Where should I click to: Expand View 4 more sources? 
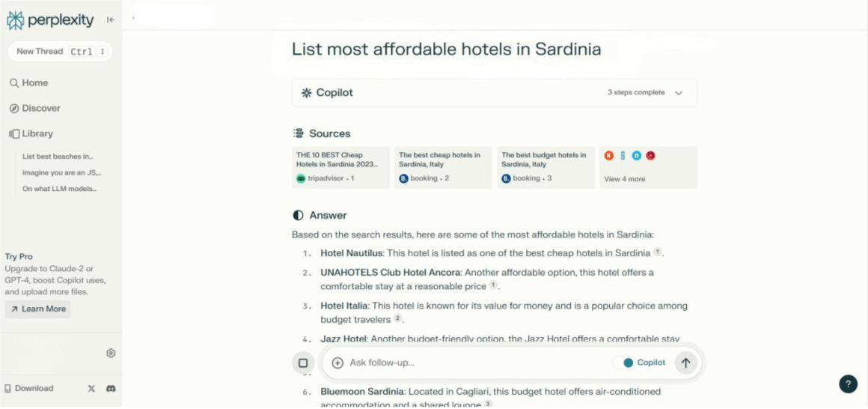pyautogui.click(x=625, y=179)
